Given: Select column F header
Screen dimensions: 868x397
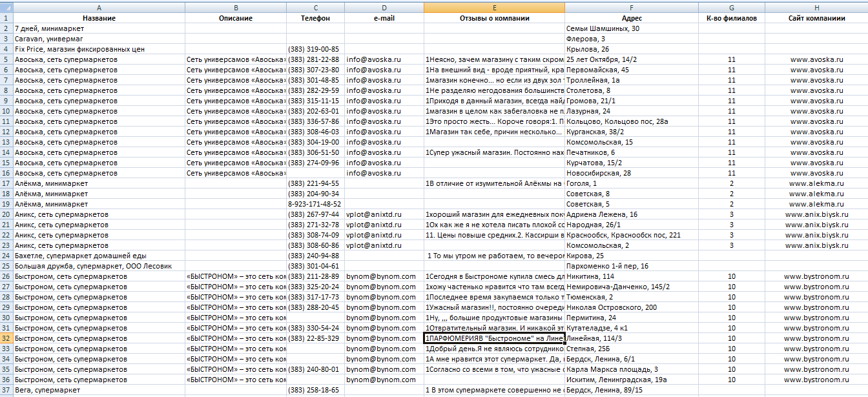Looking at the screenshot, I should click(631, 8).
